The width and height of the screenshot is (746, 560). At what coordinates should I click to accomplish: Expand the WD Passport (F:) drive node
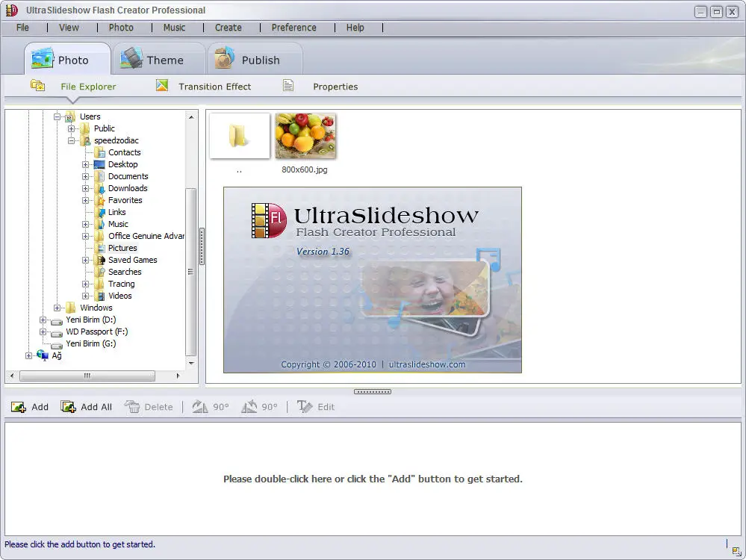43,332
